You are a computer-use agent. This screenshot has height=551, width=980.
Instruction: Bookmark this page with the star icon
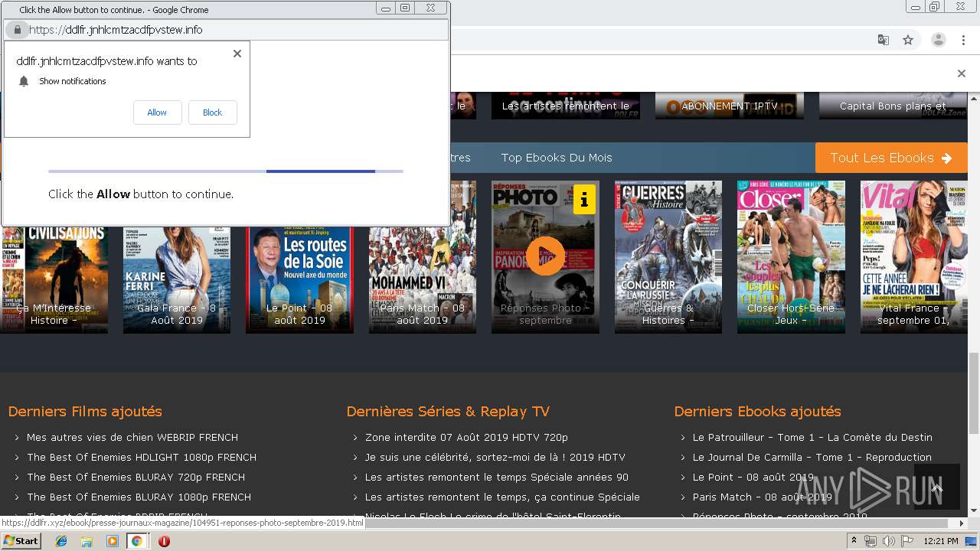click(x=908, y=40)
